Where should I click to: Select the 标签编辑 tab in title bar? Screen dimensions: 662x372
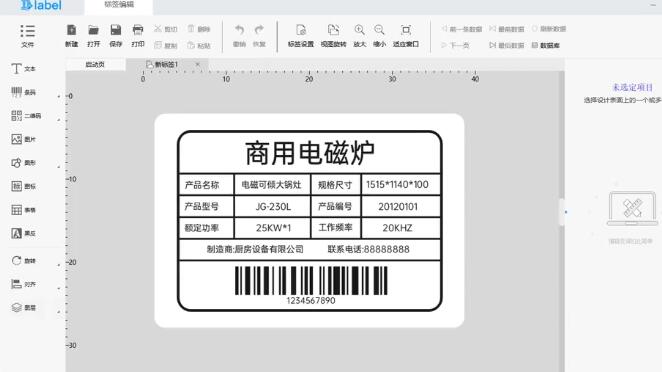coord(119,5)
